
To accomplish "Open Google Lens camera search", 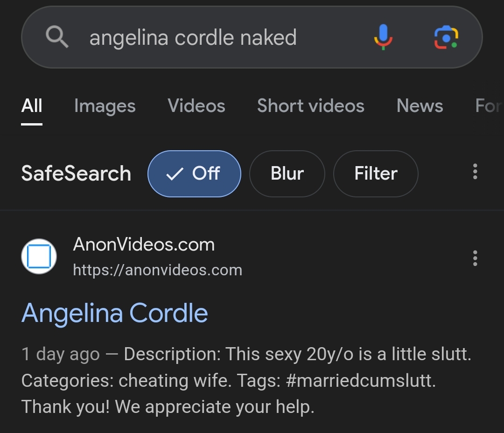I will [446, 37].
